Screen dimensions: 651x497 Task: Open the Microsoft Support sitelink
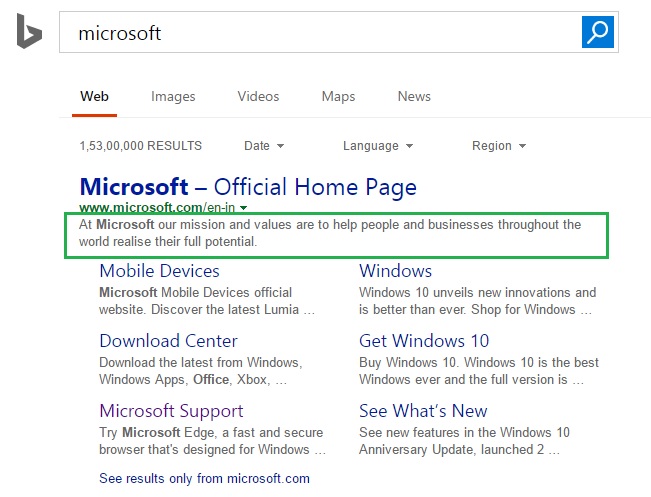click(171, 411)
